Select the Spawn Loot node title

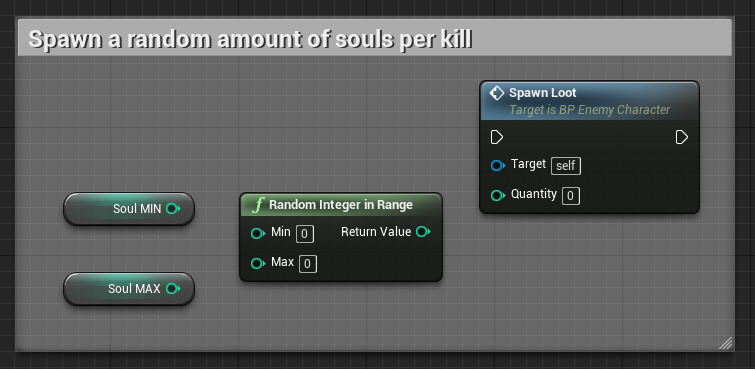pos(543,92)
